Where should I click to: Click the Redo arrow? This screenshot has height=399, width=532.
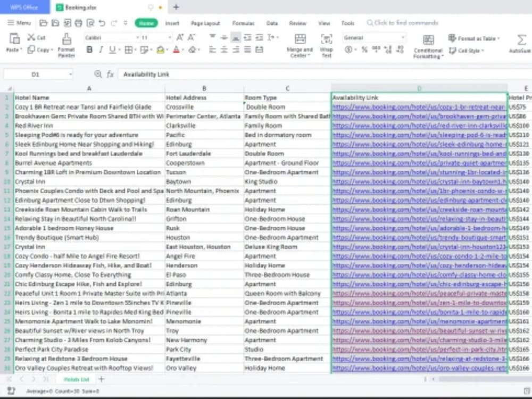114,23
